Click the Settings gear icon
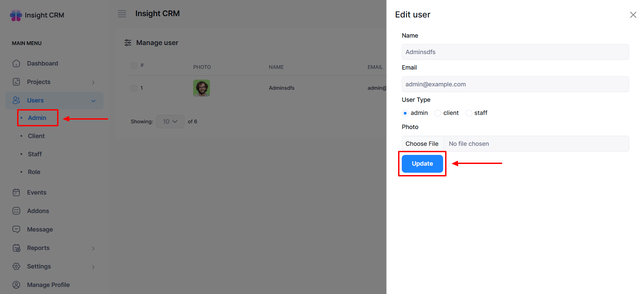Viewport: 644px width, 294px height. click(x=16, y=266)
